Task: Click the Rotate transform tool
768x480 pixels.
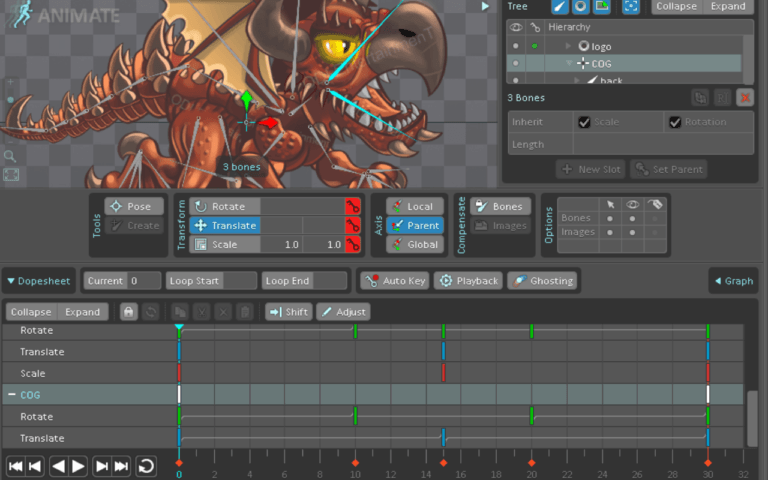Action: [x=225, y=206]
